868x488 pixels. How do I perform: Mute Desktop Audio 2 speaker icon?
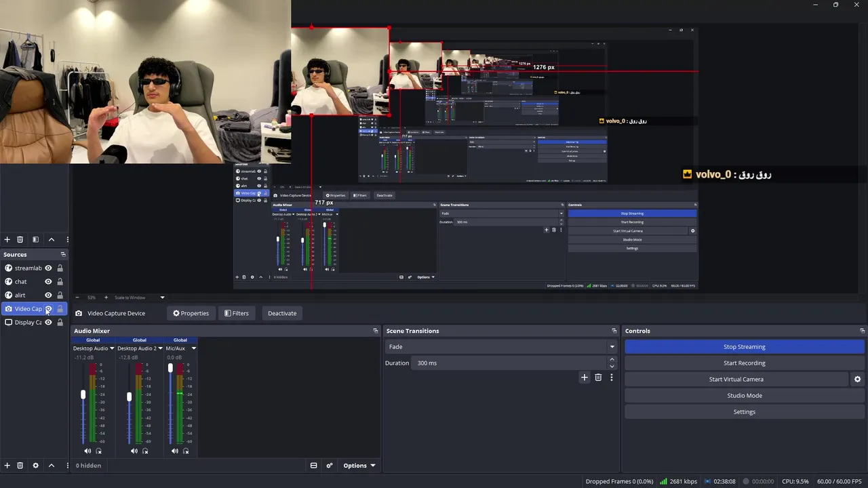coord(134,451)
